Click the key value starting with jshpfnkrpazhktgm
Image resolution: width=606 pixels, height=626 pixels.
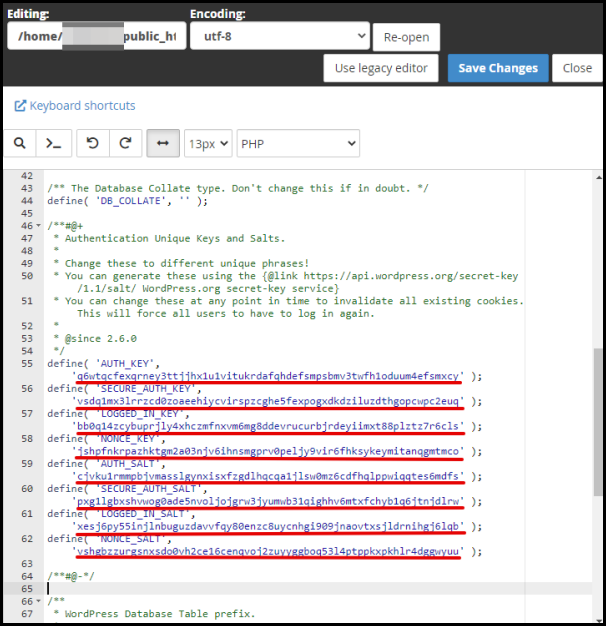click(x=268, y=451)
